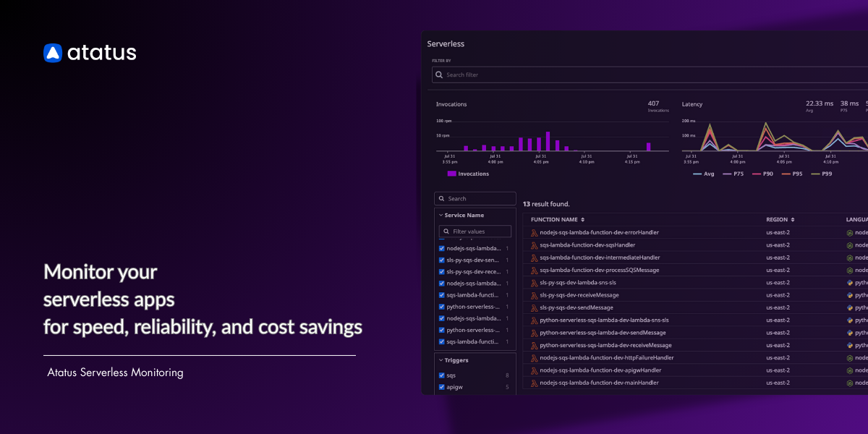The width and height of the screenshot is (868, 434).
Task: Click the AWS Lambda icon beside sqs-lambda-function-dev-sqsHandler
Action: pyautogui.click(x=534, y=245)
